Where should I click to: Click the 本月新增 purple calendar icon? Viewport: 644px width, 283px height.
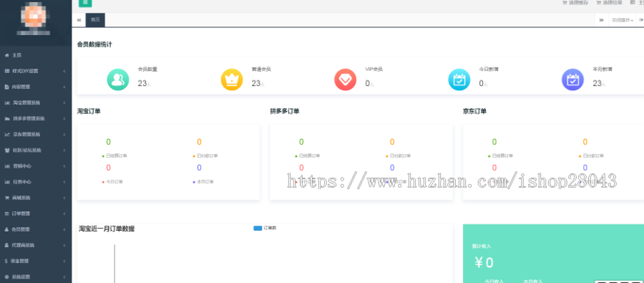pyautogui.click(x=572, y=80)
